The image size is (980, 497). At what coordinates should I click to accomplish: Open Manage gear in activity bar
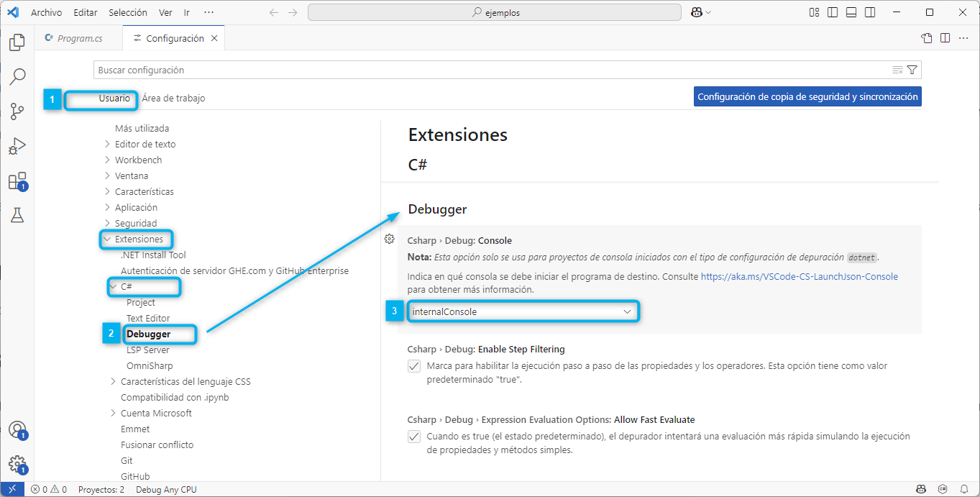pyautogui.click(x=17, y=464)
